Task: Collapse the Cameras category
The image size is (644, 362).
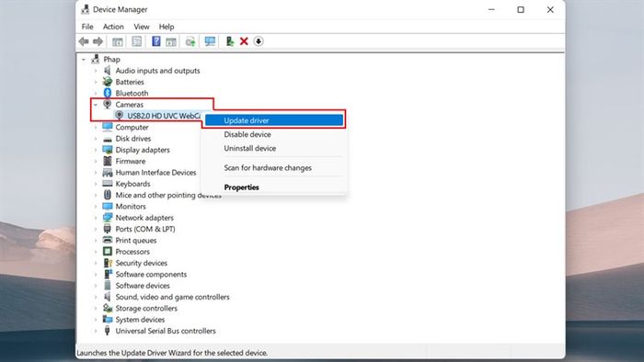Action: (96, 105)
